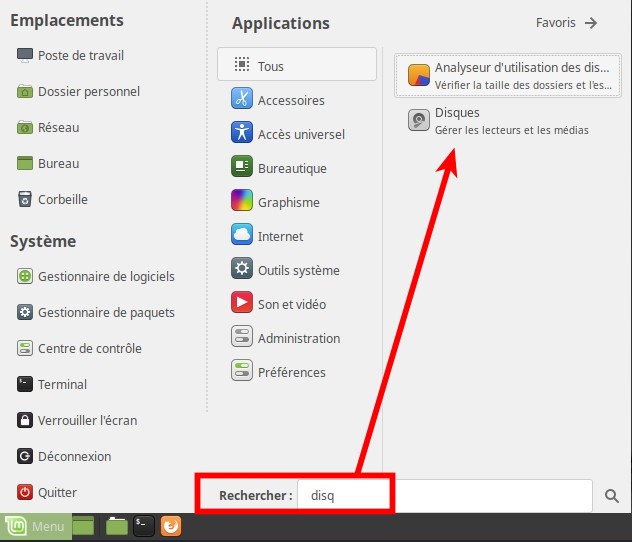Choose the Internet category
632x542 pixels.
(x=280, y=236)
